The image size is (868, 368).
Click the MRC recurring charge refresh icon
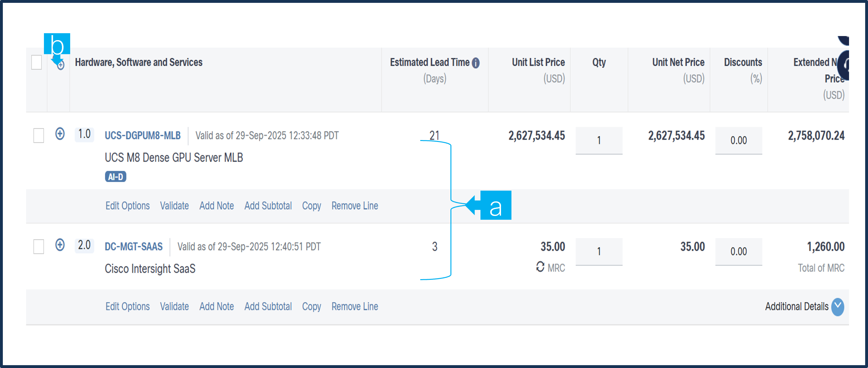pyautogui.click(x=540, y=267)
